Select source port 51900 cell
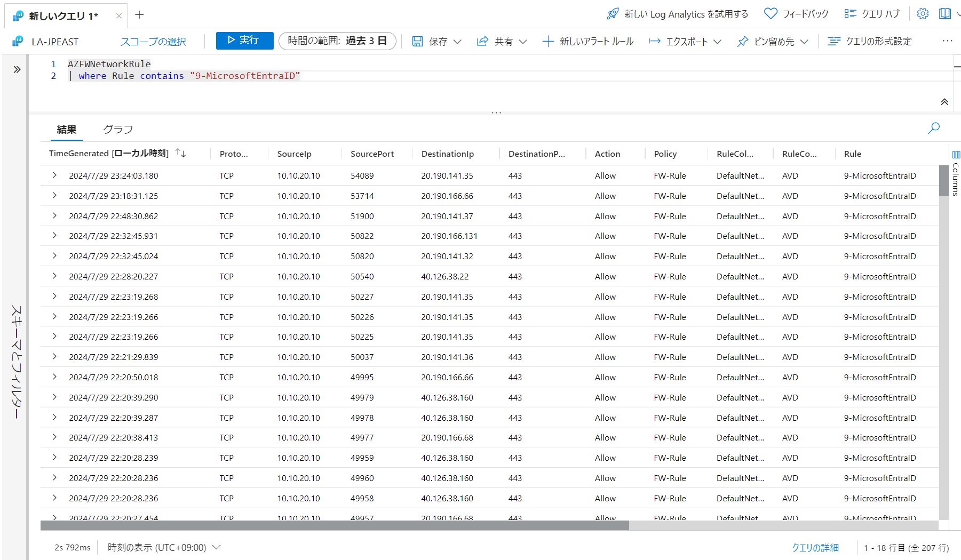 (362, 216)
